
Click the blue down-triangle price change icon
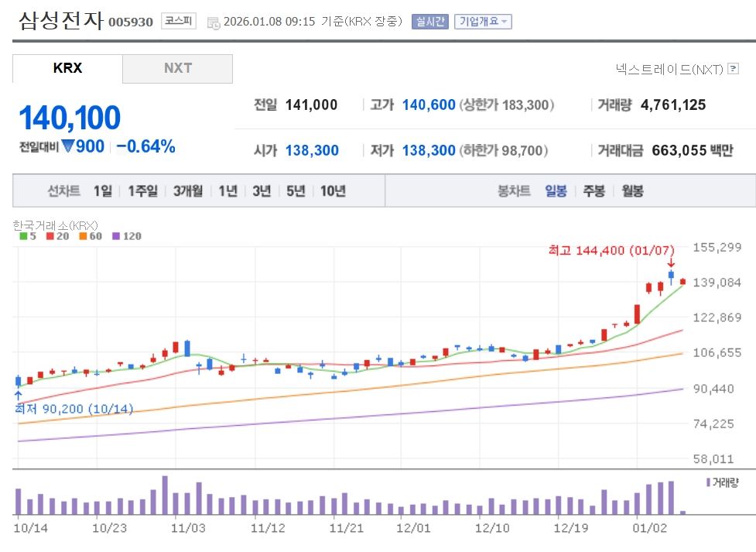68,146
